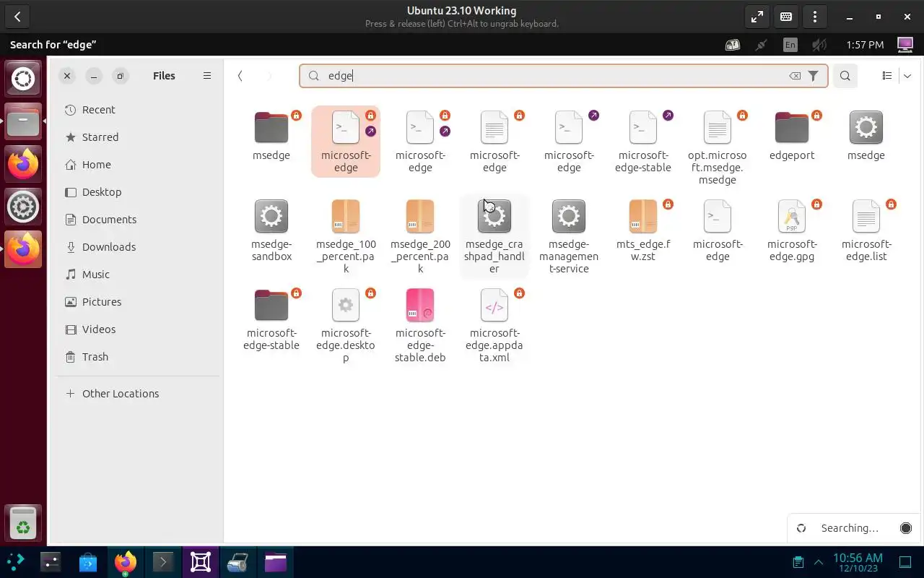Open Home in the sidebar
924x578 pixels.
pos(139,165)
